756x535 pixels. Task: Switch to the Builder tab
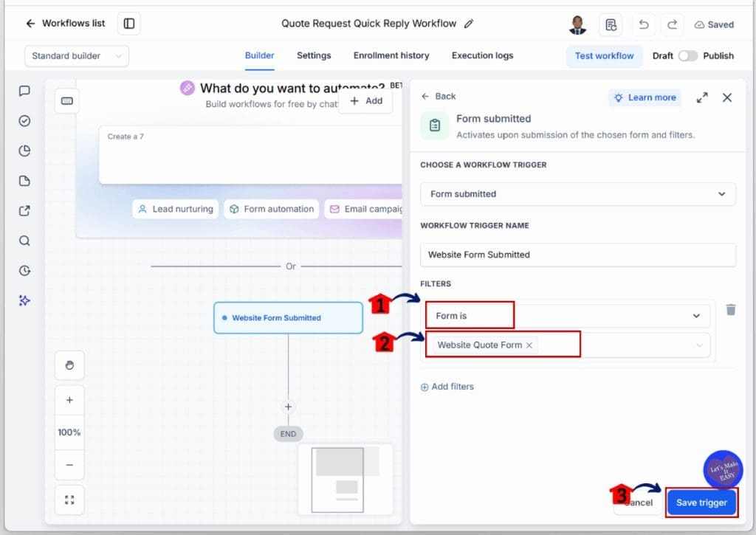(x=259, y=55)
